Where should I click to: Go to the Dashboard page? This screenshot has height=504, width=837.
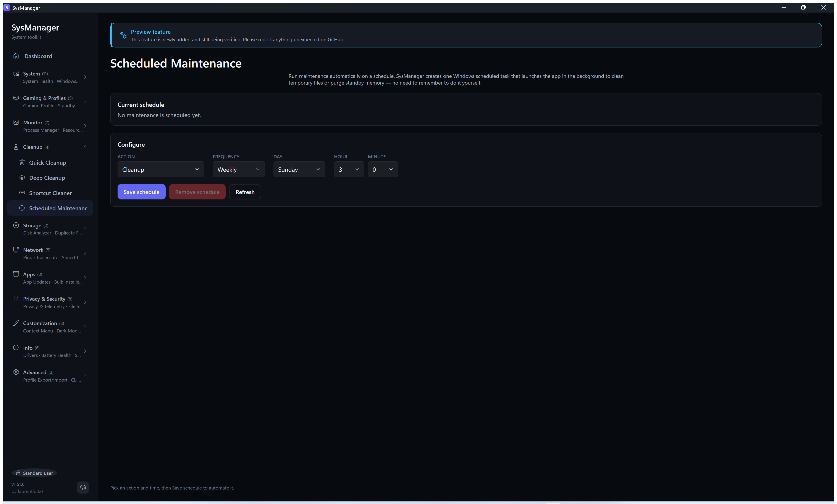tap(50, 56)
